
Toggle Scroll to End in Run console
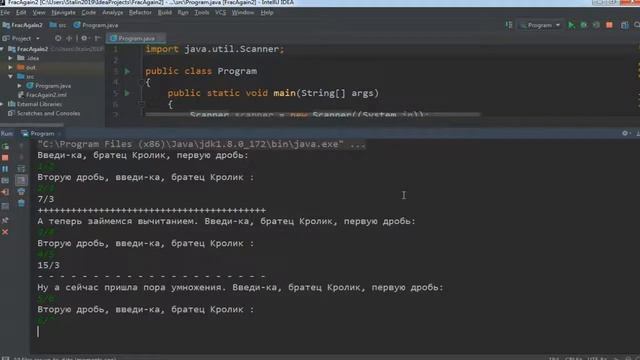coord(21,180)
